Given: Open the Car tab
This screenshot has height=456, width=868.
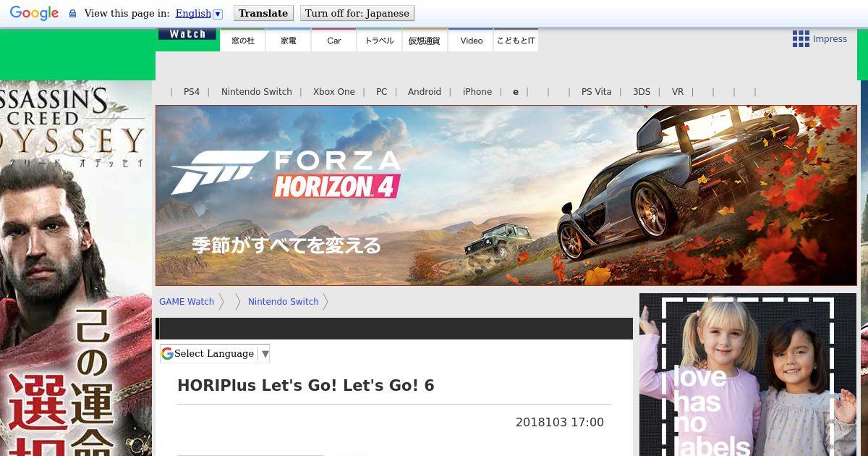Looking at the screenshot, I should point(334,41).
